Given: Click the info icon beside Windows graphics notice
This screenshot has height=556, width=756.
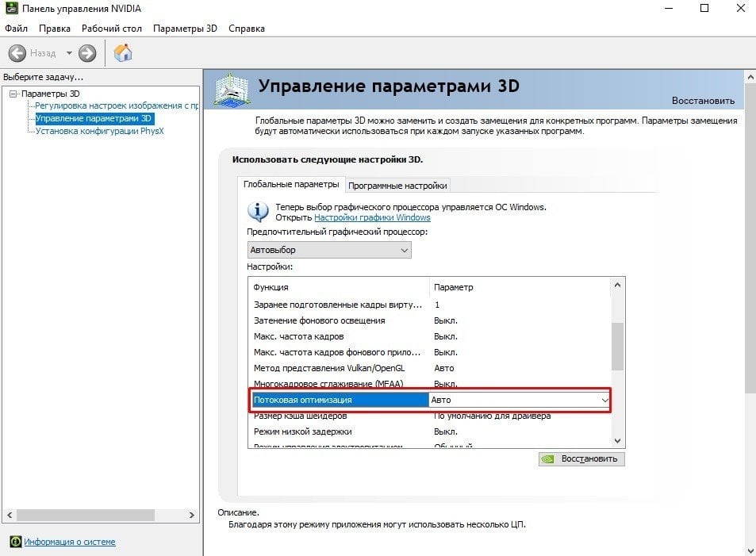Looking at the screenshot, I should pos(258,211).
